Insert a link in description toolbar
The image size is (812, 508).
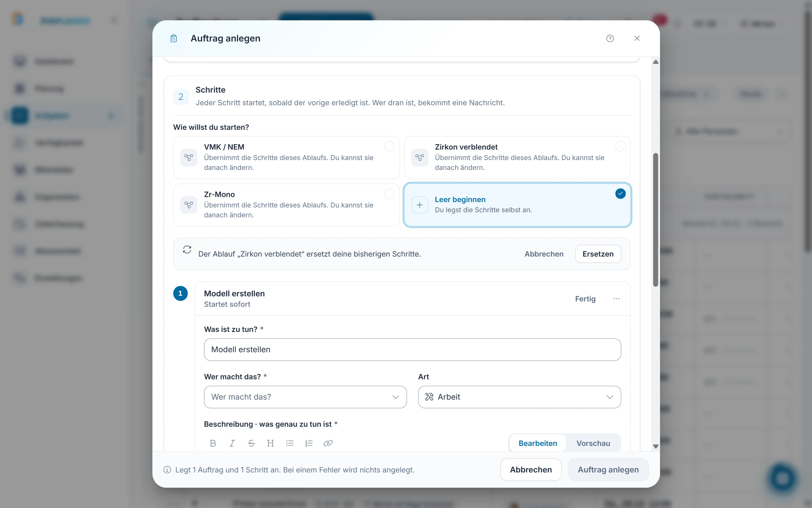[x=328, y=443]
